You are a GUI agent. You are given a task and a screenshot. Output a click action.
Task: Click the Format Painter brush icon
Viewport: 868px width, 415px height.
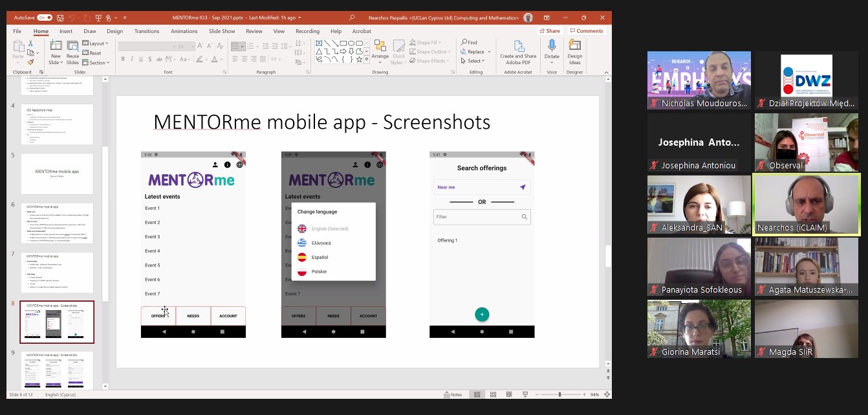coord(30,62)
